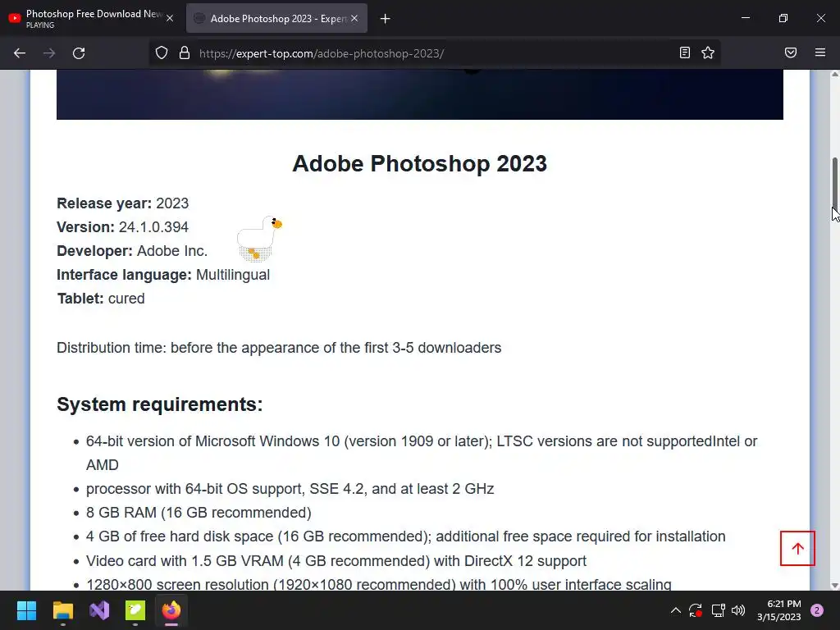
Task: Select Adobe Photoshop 2023 Expert tab
Action: (x=277, y=18)
